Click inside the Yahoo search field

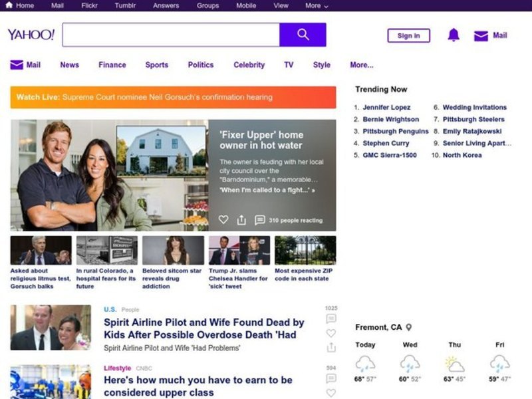tap(171, 35)
